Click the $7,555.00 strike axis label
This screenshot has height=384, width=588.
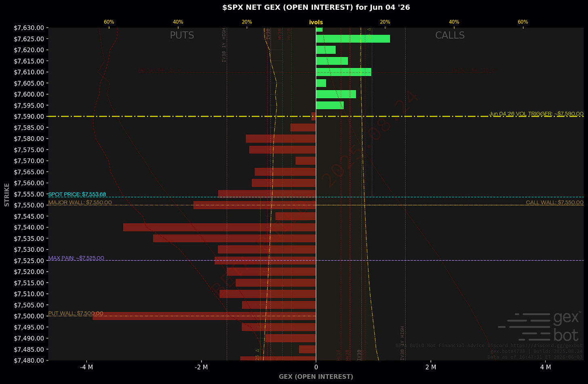pos(29,194)
